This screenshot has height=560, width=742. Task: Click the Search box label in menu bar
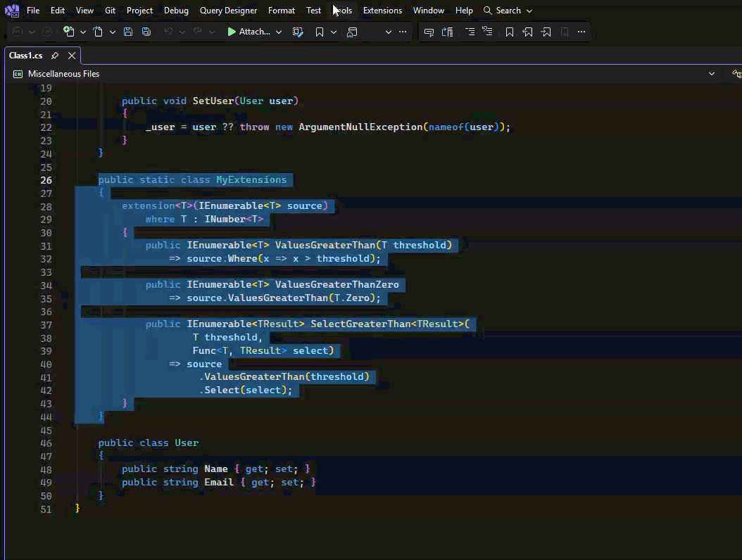(508, 11)
